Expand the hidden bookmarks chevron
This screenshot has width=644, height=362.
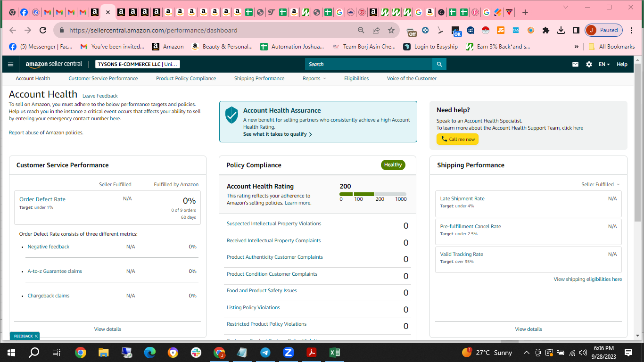[x=576, y=47]
